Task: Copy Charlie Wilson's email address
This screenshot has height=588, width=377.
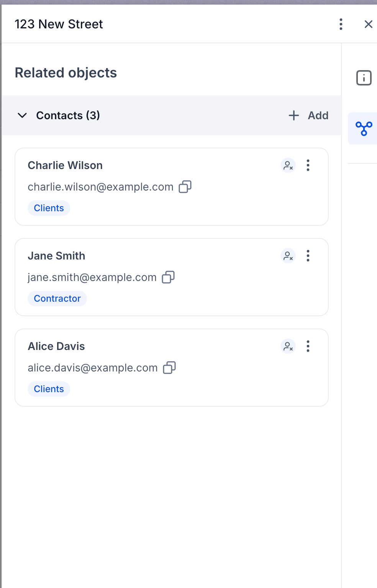Action: tap(185, 187)
